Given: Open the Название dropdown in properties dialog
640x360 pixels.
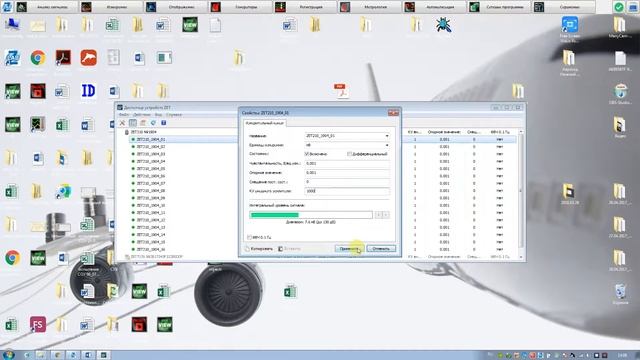Looking at the screenshot, I should (x=347, y=136).
